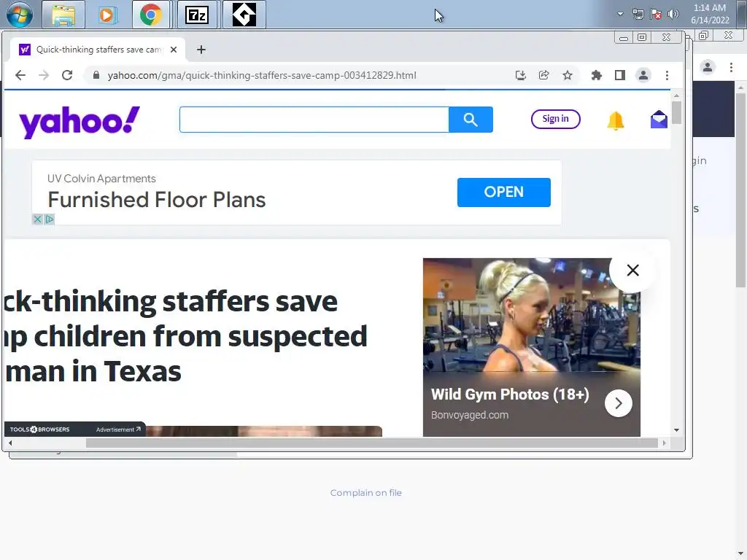This screenshot has height=560, width=747.
Task: Toggle the Chrome side panel icon
Action: click(x=619, y=75)
